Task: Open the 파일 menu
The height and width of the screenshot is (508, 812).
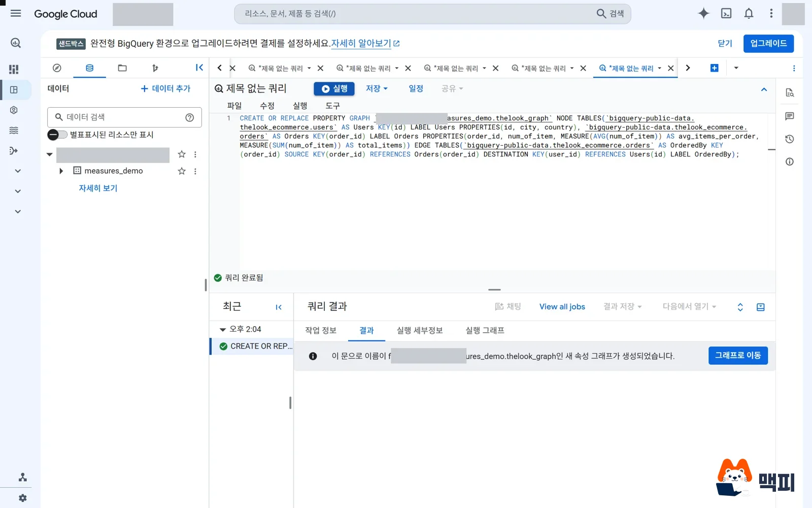Action: point(234,106)
